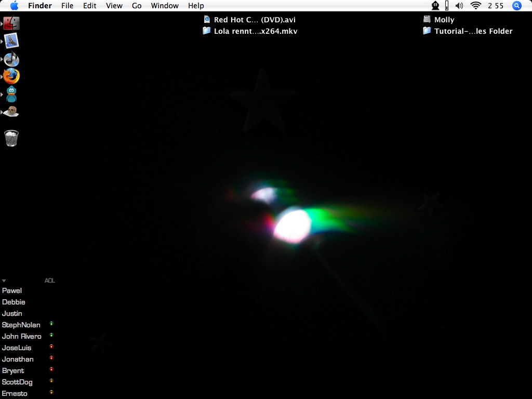This screenshot has height=399, width=532.
Task: Open the Window menu
Action: (x=165, y=6)
